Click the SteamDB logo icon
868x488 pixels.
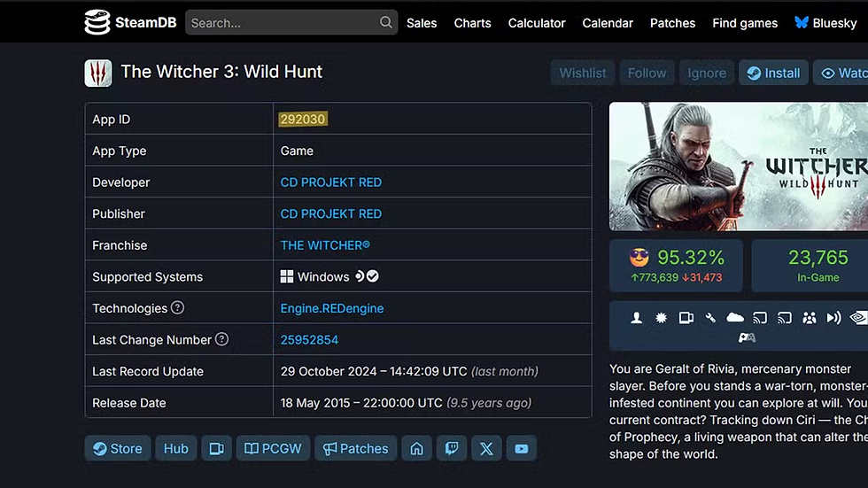97,22
